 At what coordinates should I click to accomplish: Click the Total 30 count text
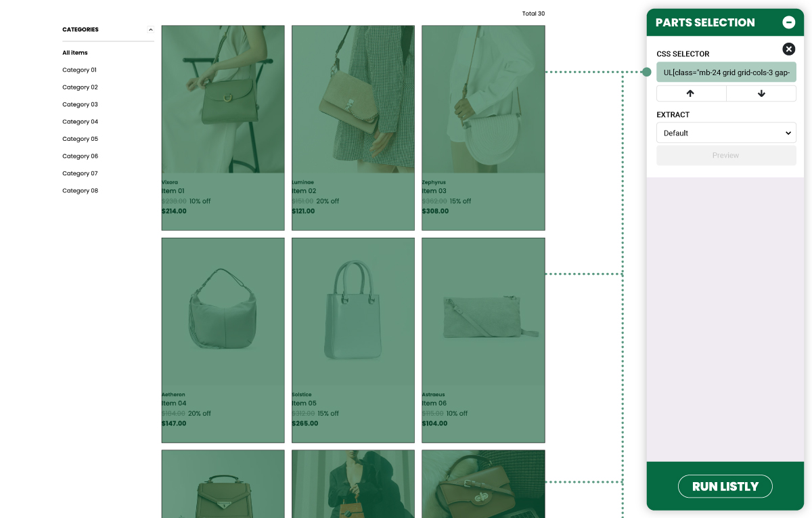[x=533, y=14]
